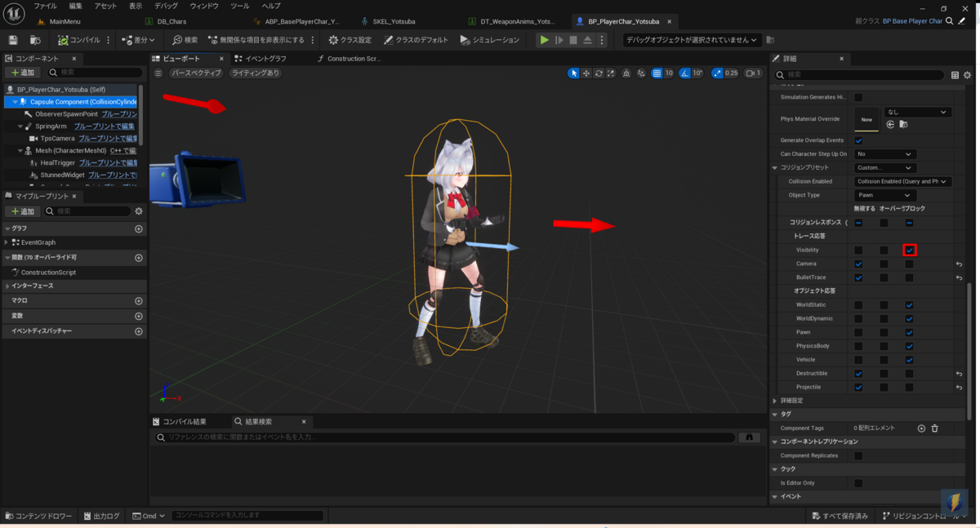Open collision preset Custom dropdown
Viewport: 980px width, 528px height.
(x=885, y=167)
